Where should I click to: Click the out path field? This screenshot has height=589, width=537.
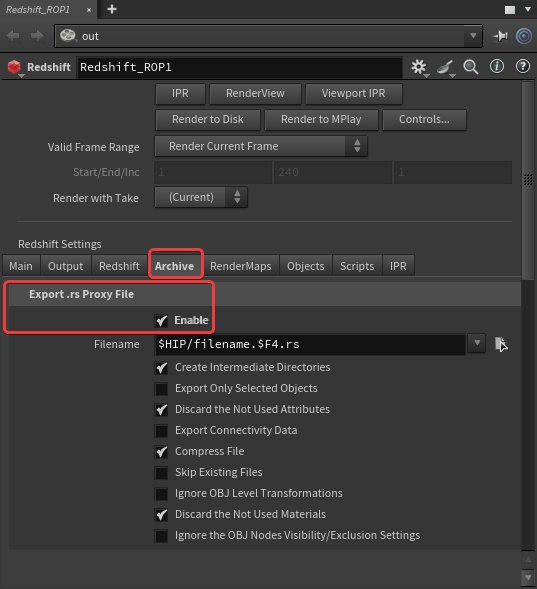(x=268, y=36)
